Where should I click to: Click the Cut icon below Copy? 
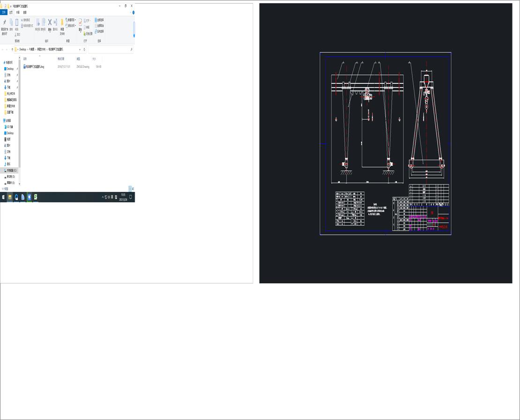pos(16,35)
